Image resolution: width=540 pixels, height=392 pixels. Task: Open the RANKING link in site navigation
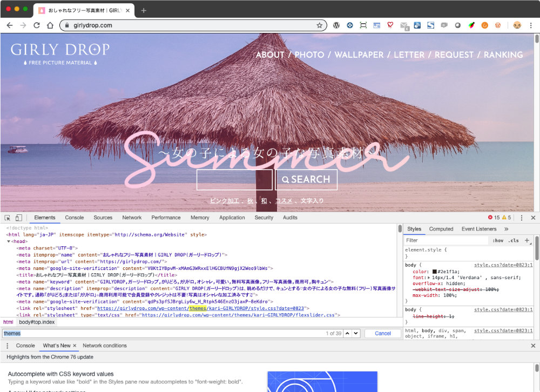click(x=503, y=55)
